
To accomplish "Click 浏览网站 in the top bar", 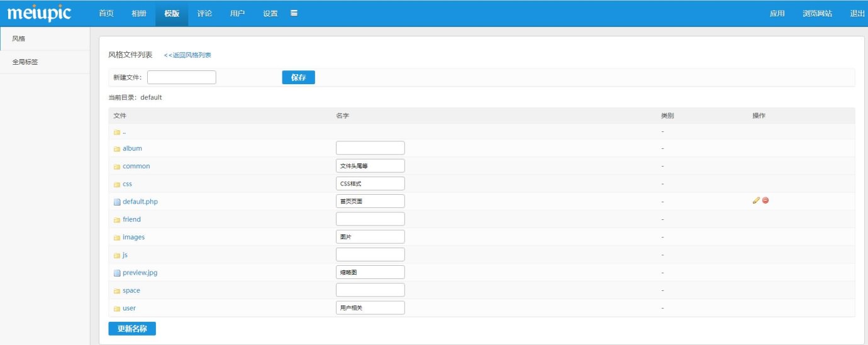I will tap(817, 13).
